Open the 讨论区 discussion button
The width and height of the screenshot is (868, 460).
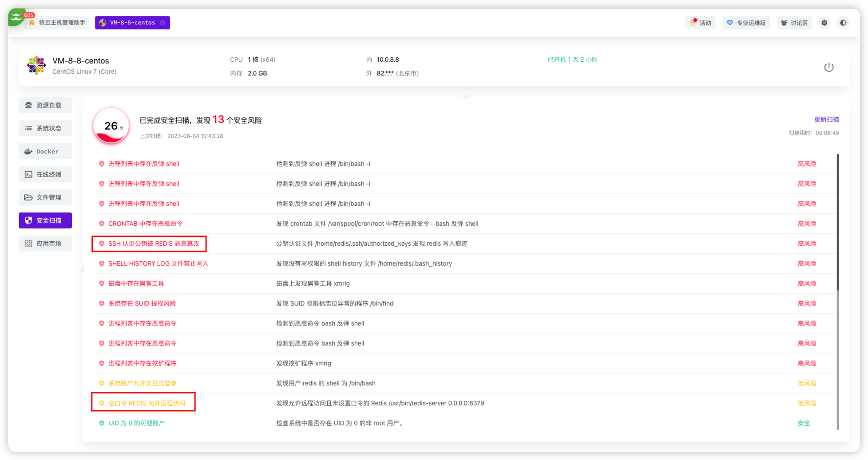pos(794,23)
